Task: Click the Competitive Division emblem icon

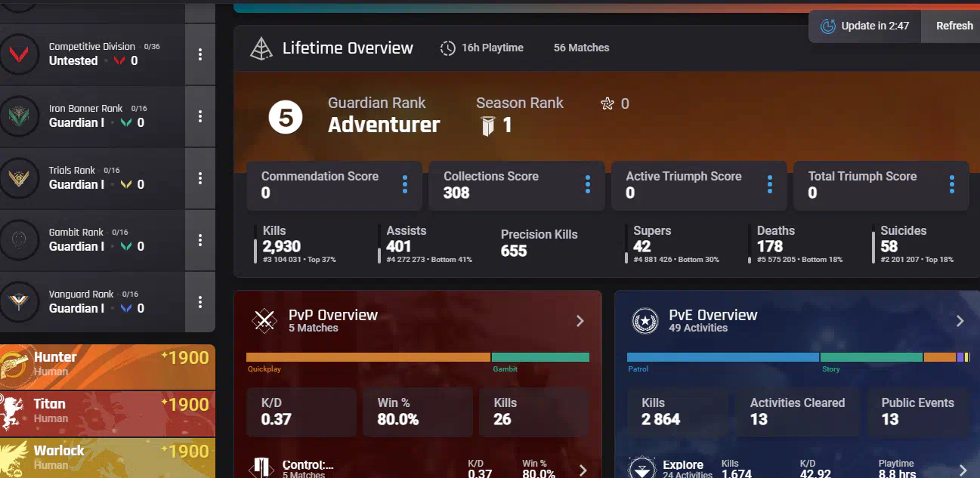Action: point(19,54)
